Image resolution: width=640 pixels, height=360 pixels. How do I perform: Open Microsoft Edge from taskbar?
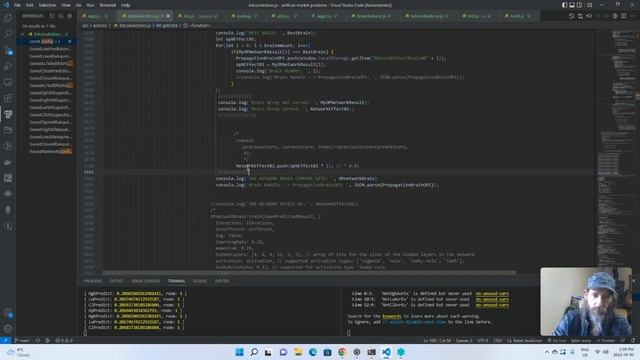[313, 352]
